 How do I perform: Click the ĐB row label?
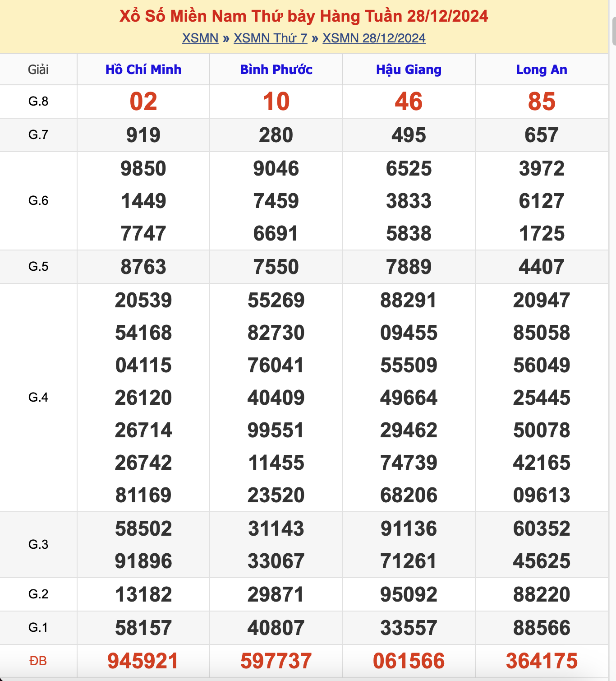coord(38,661)
